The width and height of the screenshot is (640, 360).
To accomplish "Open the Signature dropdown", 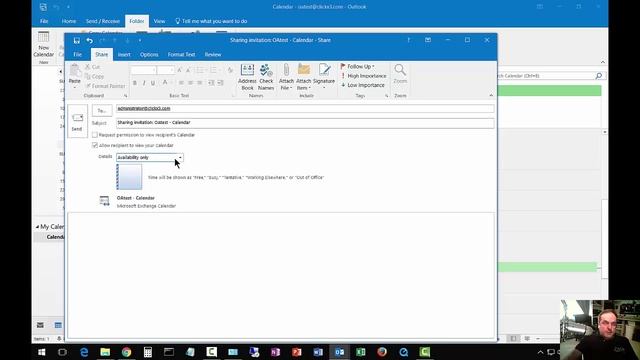I will point(324,77).
